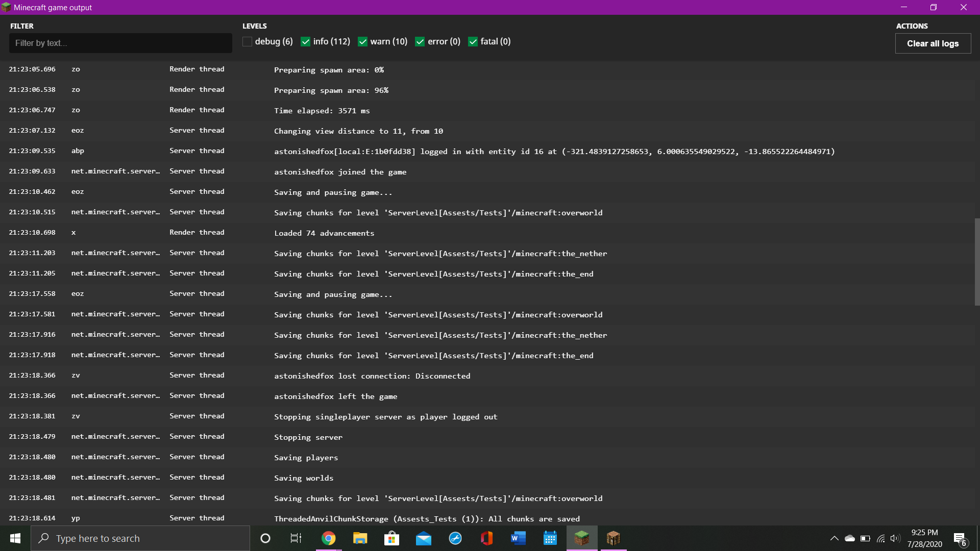Open the Office icon in taskbar
The width and height of the screenshot is (980, 551).
487,538
